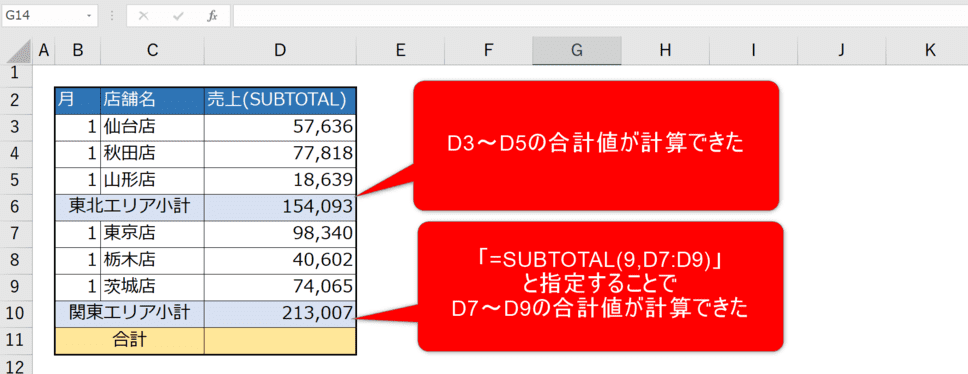
Task: Select column H header
Action: coord(665,51)
